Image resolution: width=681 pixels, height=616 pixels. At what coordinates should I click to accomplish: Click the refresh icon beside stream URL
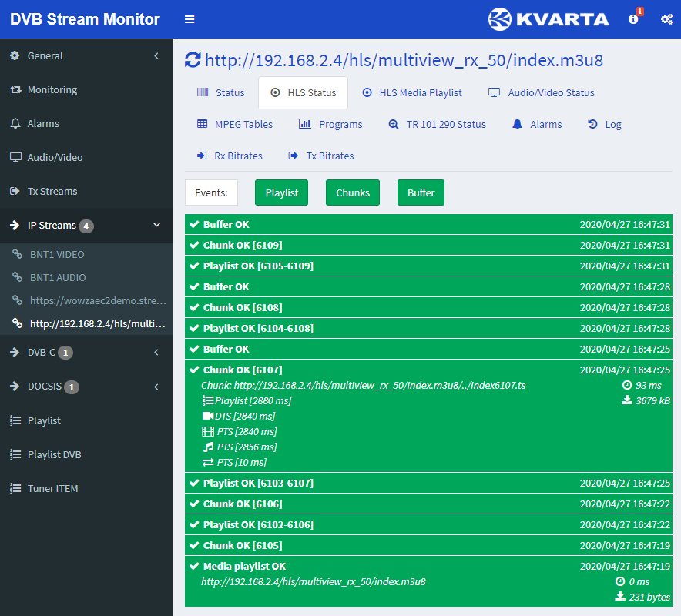click(x=193, y=60)
